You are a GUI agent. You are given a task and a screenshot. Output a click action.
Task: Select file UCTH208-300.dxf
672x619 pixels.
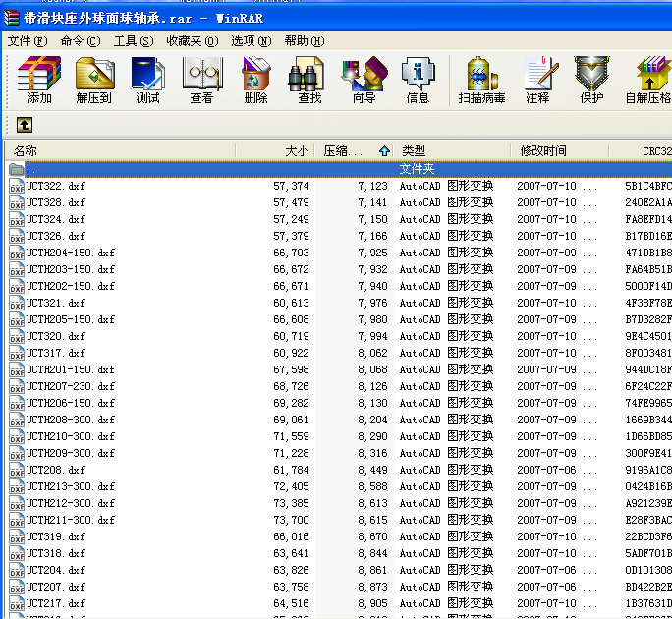point(71,421)
